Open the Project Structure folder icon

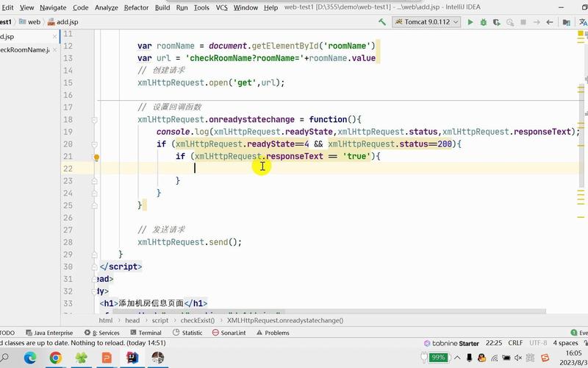[x=567, y=22]
